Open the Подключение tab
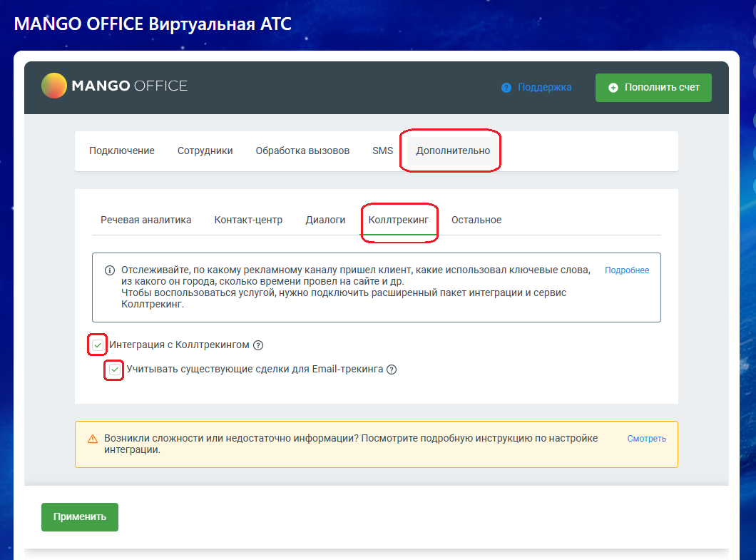The image size is (756, 560). coord(122,151)
